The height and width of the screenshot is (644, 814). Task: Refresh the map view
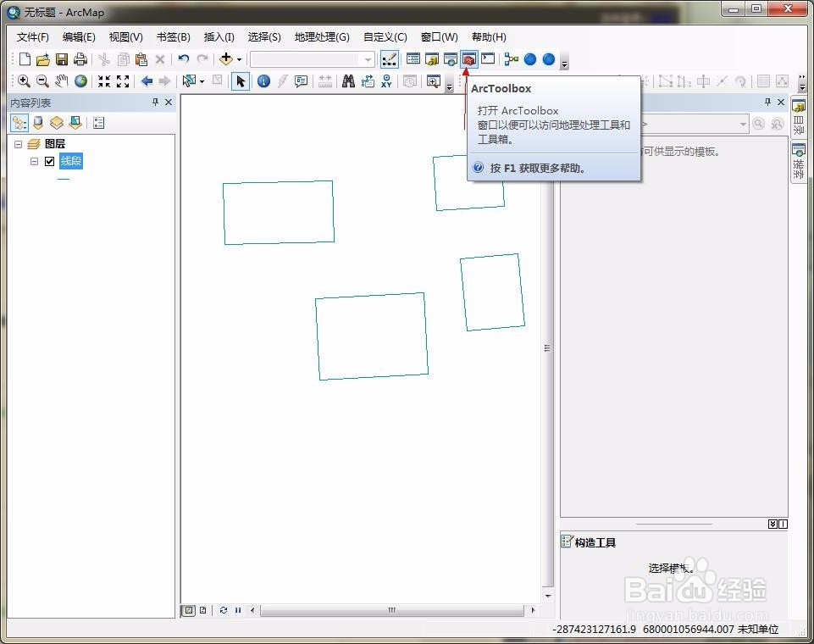(x=224, y=610)
